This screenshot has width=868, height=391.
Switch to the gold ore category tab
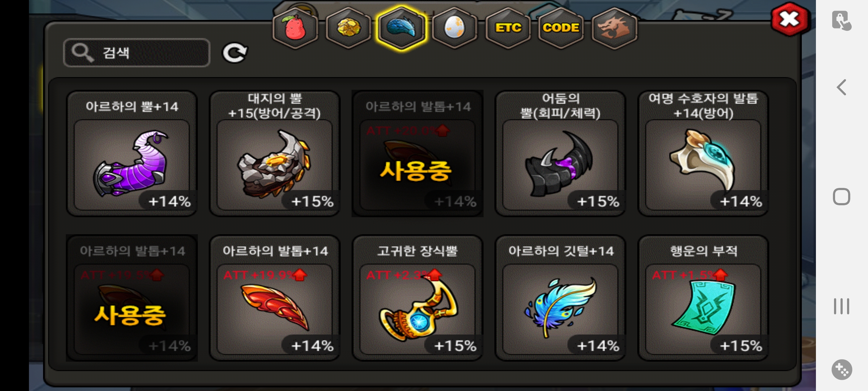348,28
